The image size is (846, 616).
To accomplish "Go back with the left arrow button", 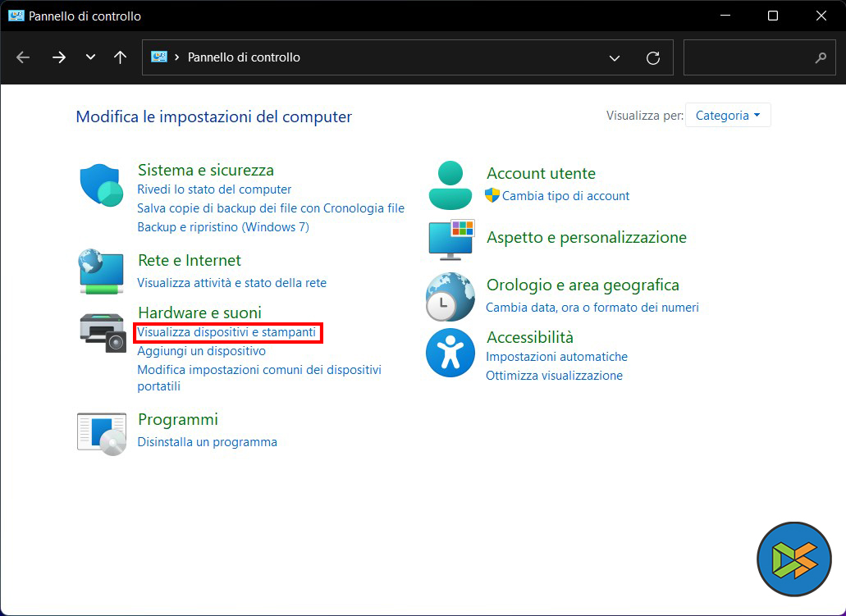I will (x=23, y=57).
